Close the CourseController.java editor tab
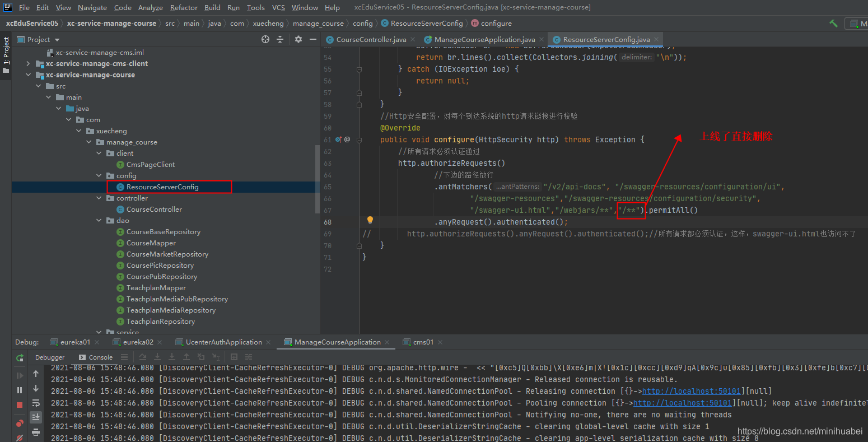This screenshot has width=868, height=442. 413,39
